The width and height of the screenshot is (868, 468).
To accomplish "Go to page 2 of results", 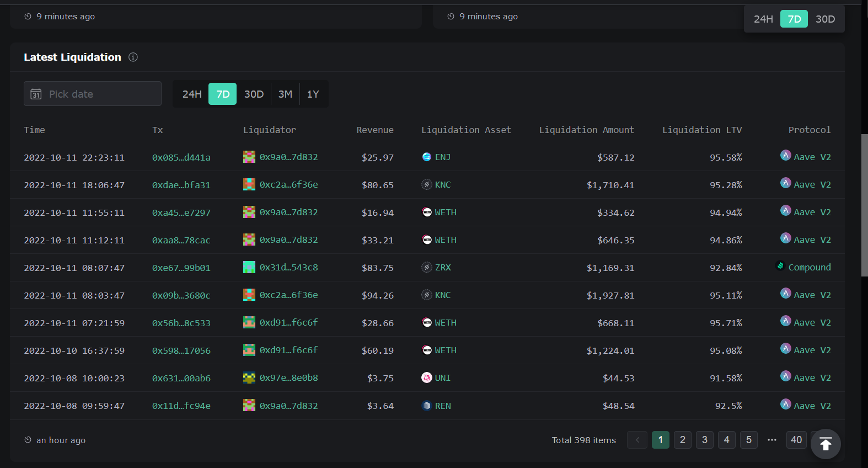I will click(683, 440).
